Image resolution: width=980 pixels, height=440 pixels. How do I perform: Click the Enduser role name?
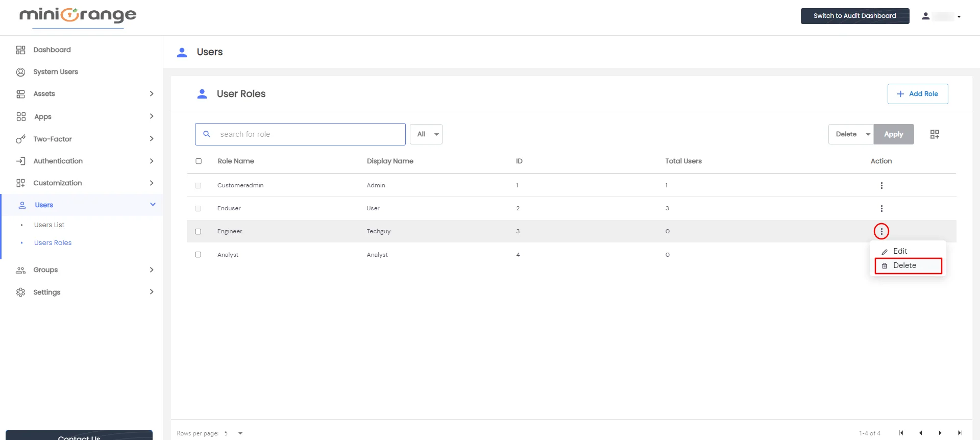pos(229,208)
